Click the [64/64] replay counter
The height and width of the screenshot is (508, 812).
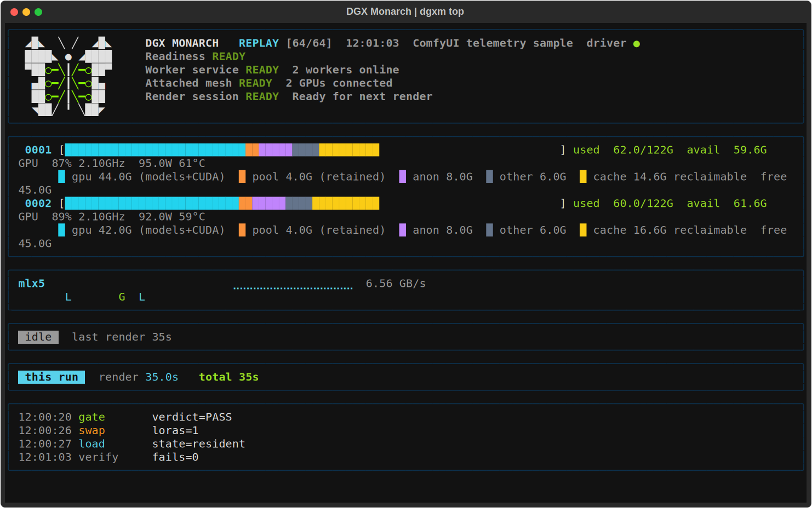pyautogui.click(x=309, y=43)
